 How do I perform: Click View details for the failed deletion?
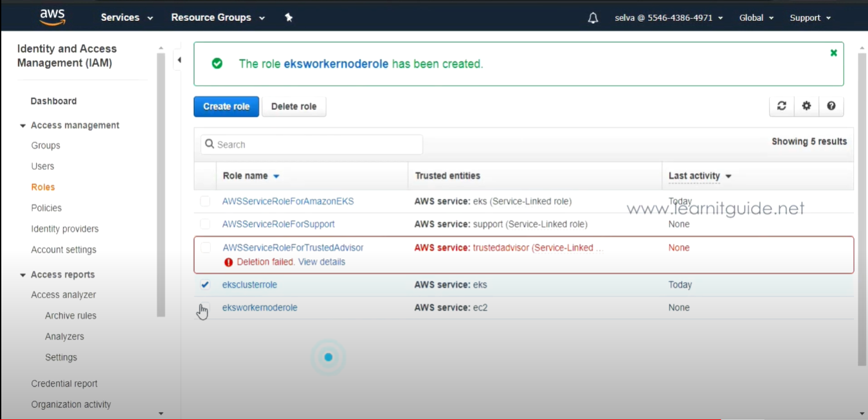tap(321, 262)
